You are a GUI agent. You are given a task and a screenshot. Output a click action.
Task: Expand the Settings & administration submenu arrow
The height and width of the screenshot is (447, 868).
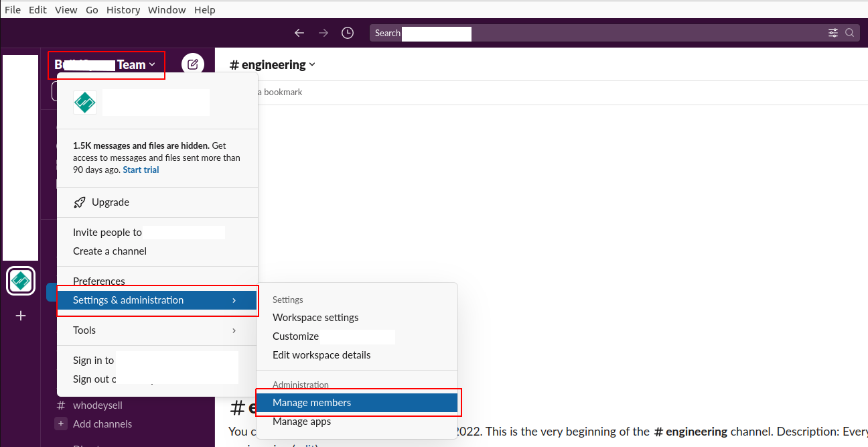pyautogui.click(x=234, y=300)
